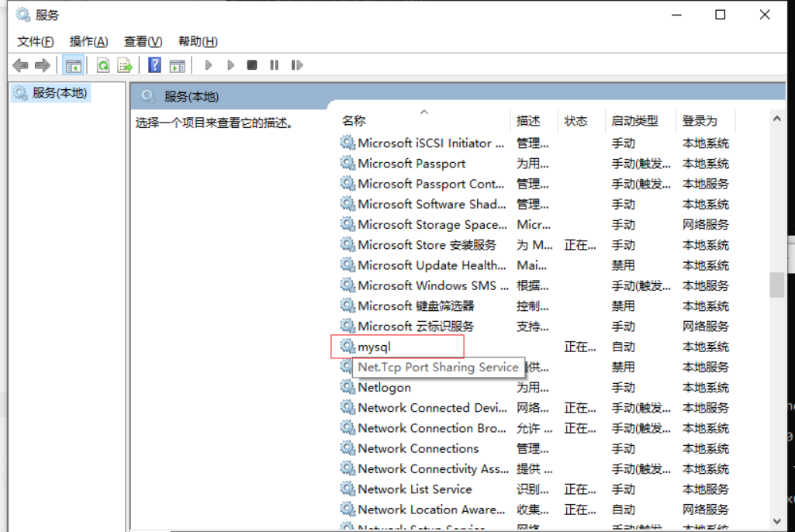The width and height of the screenshot is (795, 532).
Task: Click the vertical scrollbar thumb
Action: (x=776, y=285)
